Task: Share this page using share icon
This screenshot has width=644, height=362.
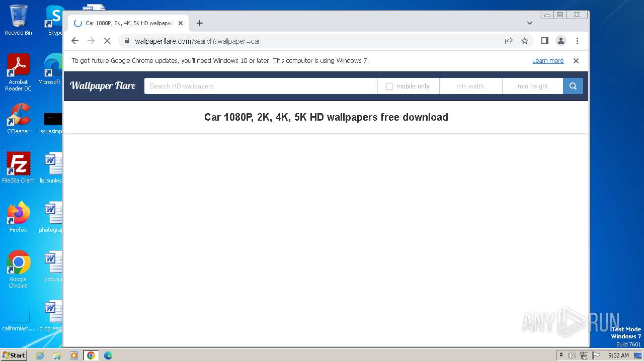Action: pyautogui.click(x=509, y=41)
